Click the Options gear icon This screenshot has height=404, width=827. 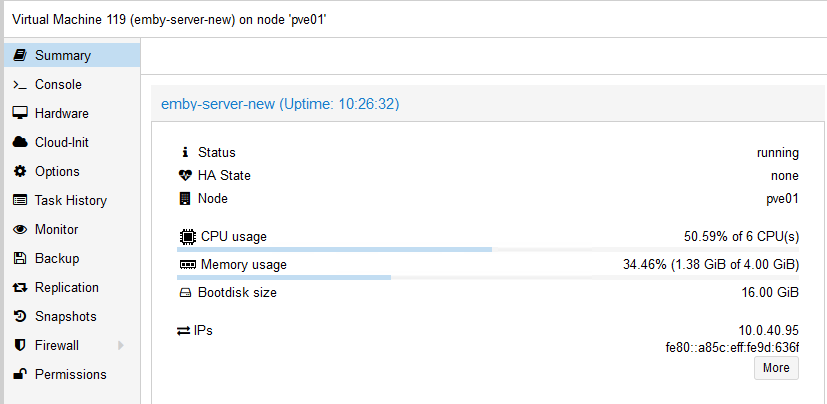coord(19,172)
